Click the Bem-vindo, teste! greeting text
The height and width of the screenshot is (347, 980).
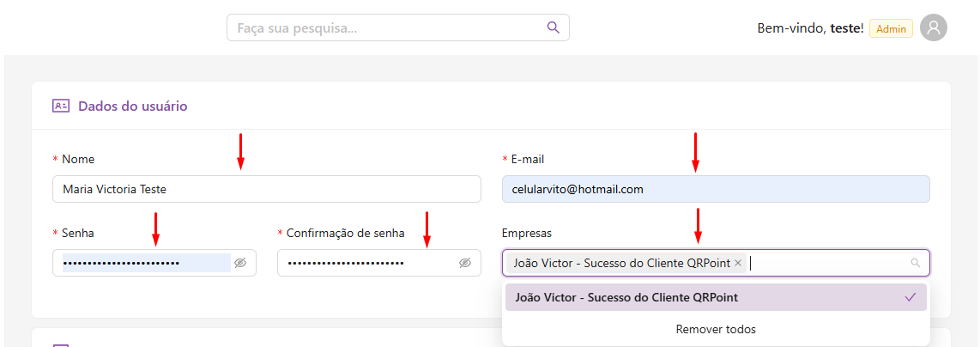coord(810,28)
